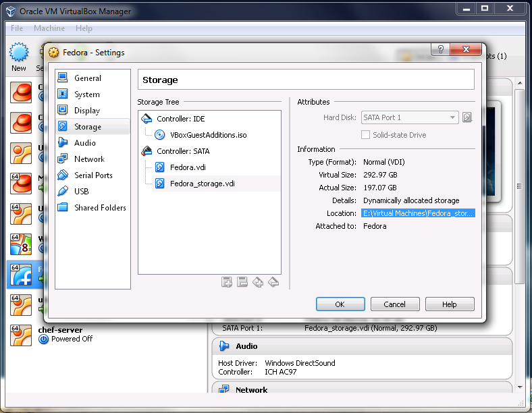Open the Hard Disk SATA Port dropdown
The image size is (532, 413).
(410, 117)
